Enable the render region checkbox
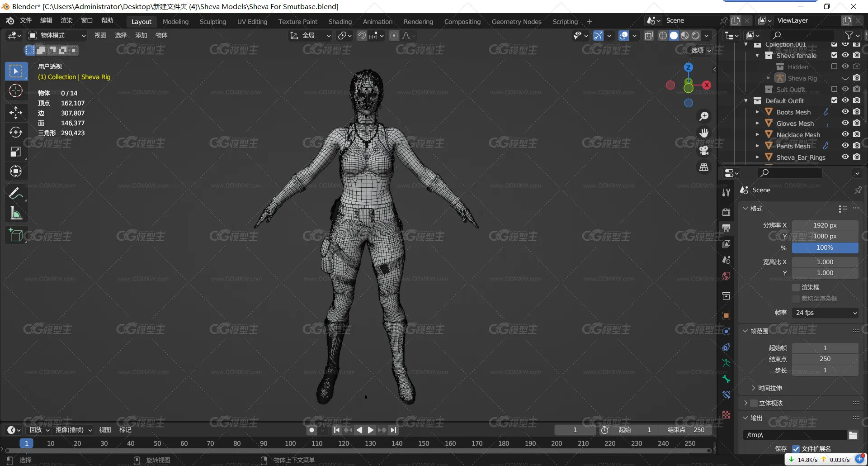The image size is (868, 466). point(796,287)
